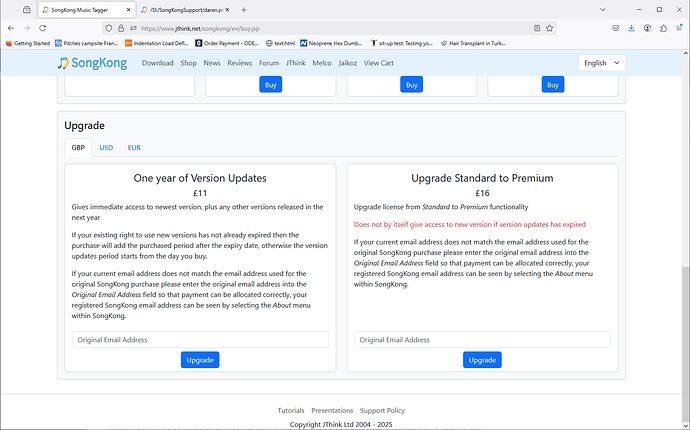Open the Indentation Load Defl bookmark
Viewport: 690px width, 430px height.
click(157, 43)
